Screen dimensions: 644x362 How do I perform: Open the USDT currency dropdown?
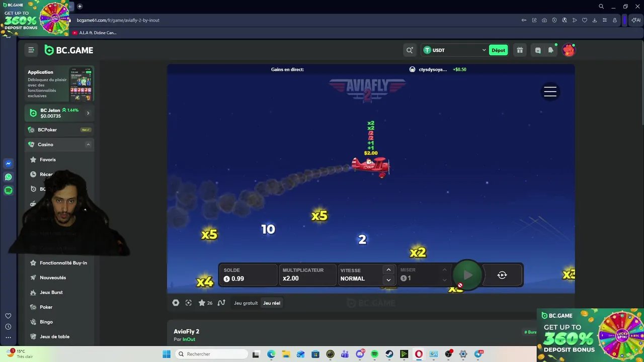point(454,50)
